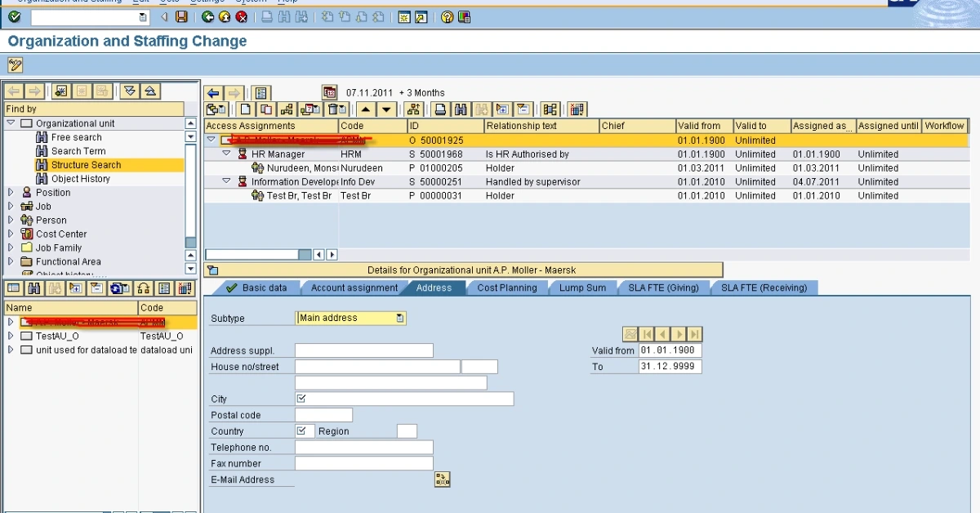The width and height of the screenshot is (980, 513).
Task: Click the Relationship text column header
Action: (541, 126)
